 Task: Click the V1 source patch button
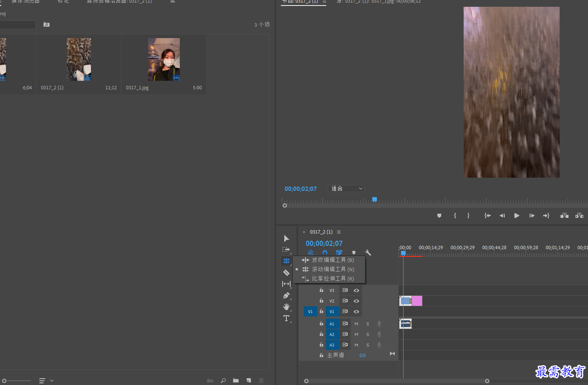[310, 311]
